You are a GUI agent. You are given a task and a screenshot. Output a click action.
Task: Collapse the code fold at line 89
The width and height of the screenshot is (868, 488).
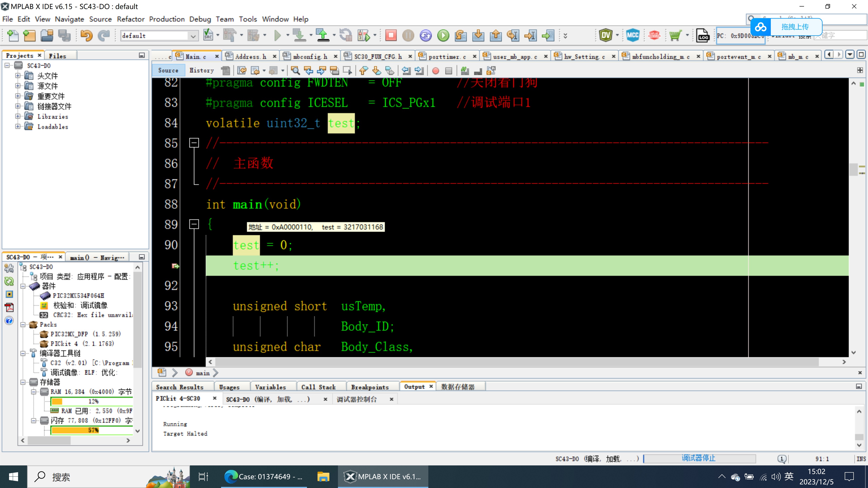point(194,224)
